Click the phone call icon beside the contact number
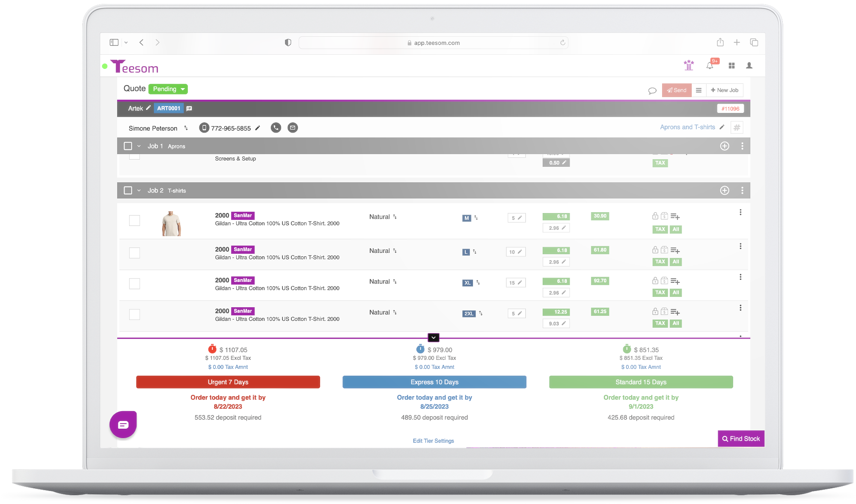The width and height of the screenshot is (856, 504). point(276,128)
